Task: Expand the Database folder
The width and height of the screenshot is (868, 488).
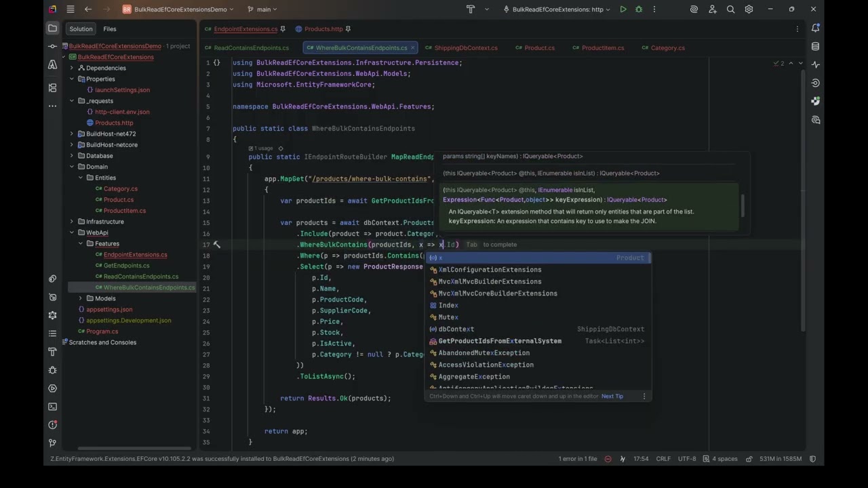Action: point(72,156)
